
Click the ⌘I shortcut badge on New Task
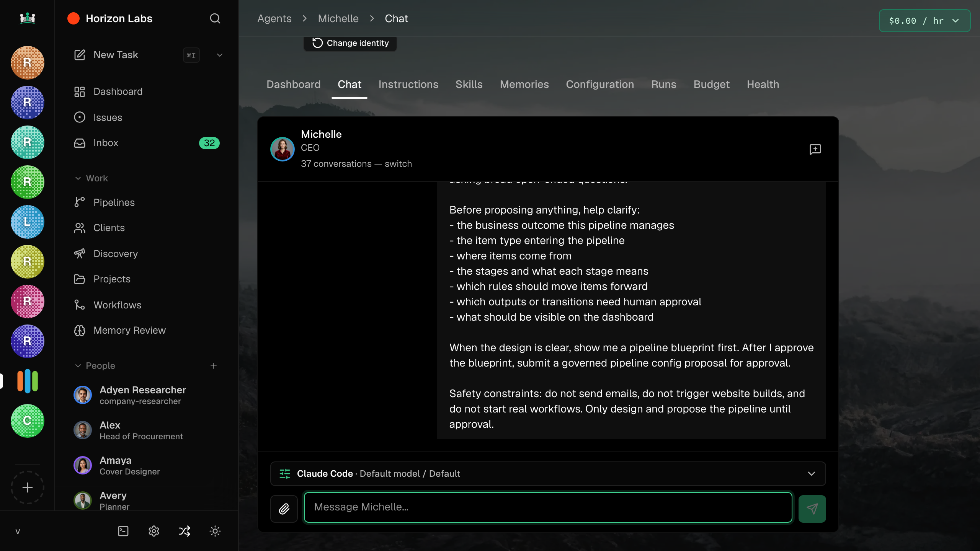click(x=191, y=55)
